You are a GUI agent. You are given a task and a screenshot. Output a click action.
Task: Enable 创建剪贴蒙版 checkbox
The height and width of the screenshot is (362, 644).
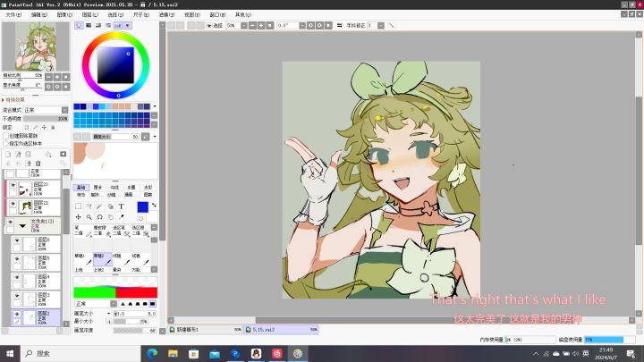pos(5,136)
